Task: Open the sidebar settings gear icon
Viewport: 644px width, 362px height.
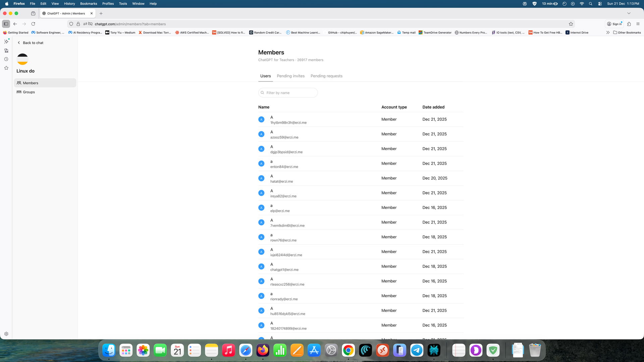Action: [6, 334]
